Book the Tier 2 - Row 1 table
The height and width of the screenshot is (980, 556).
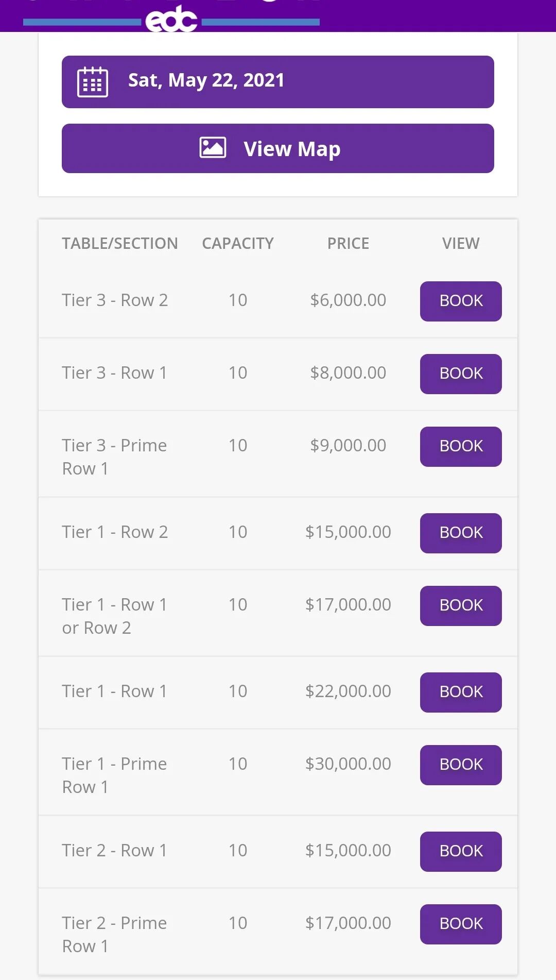461,851
